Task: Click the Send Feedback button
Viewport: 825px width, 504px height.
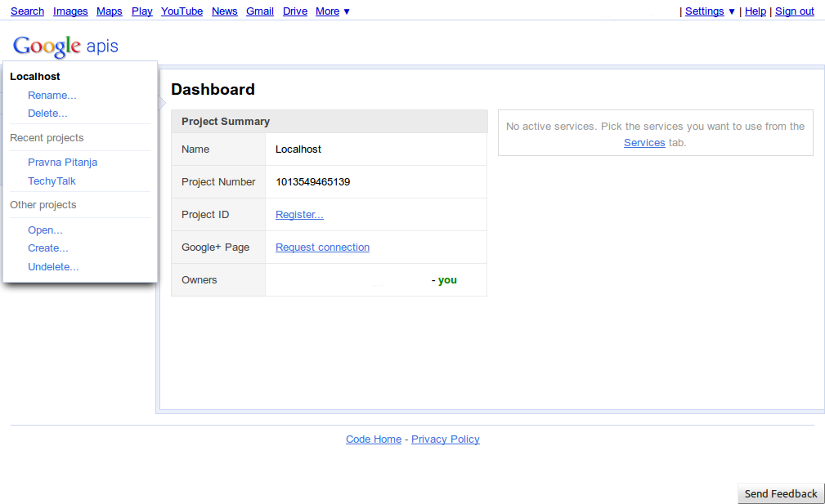Action: 781,493
